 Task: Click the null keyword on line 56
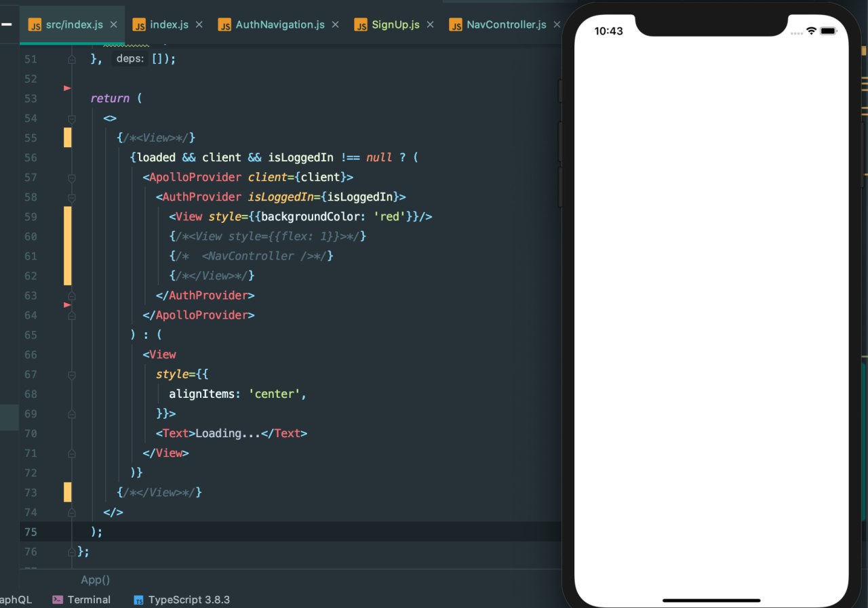[x=379, y=157]
